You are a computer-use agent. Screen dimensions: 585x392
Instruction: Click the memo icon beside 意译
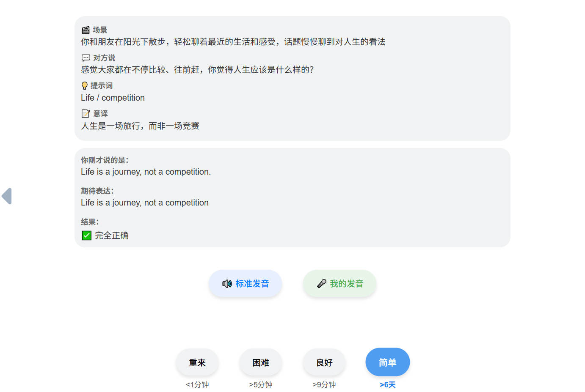click(86, 114)
